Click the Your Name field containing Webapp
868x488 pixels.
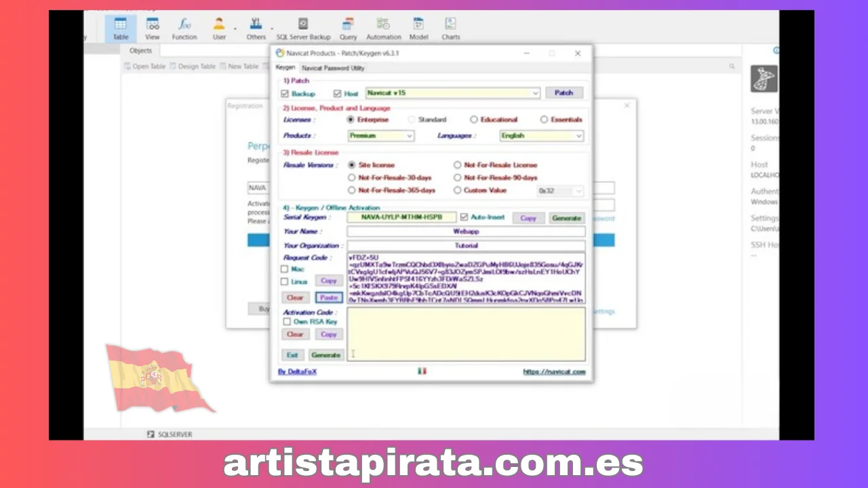click(466, 232)
